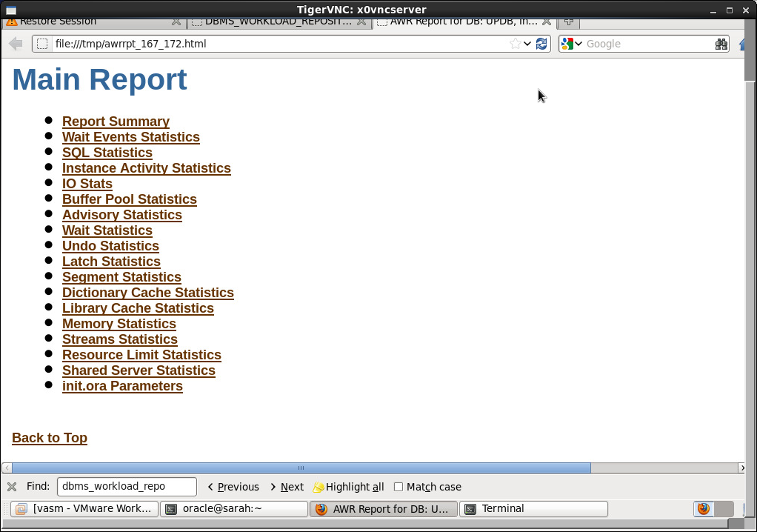Close the DBMS_WORKLOAD_REPOSIT tab
This screenshot has height=532, width=757.
tap(361, 21)
